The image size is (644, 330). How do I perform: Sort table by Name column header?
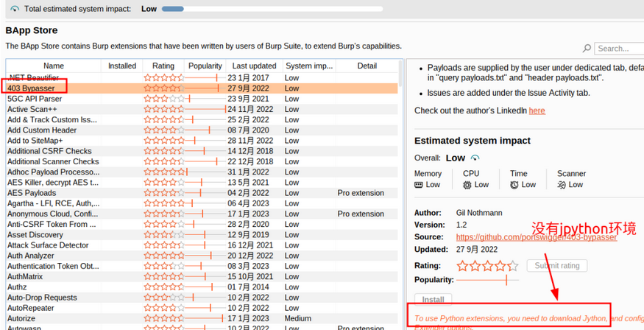[54, 66]
